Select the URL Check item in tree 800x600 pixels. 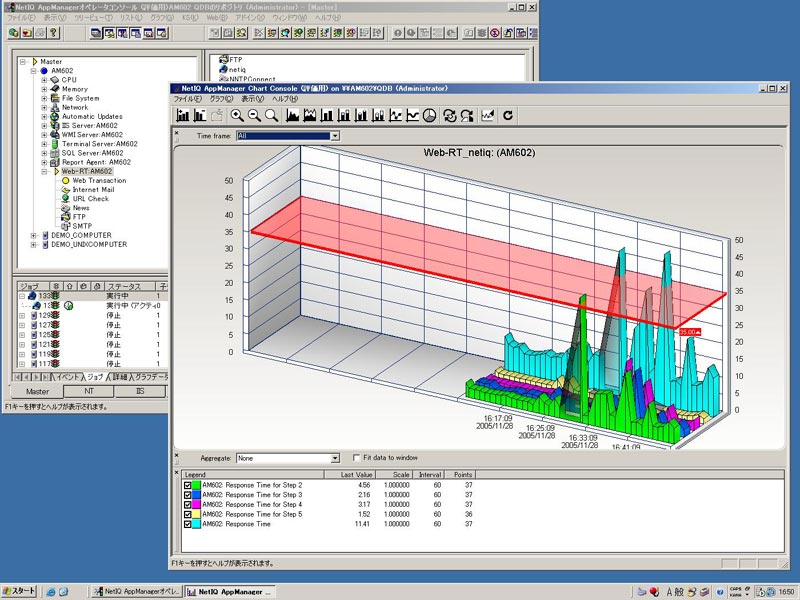coord(90,198)
